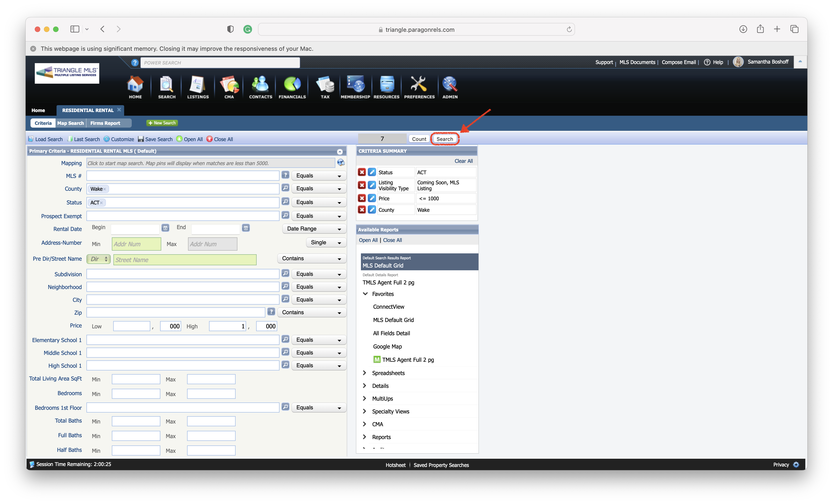Close the RESIDENTIAL RENTAL tab

tap(119, 110)
